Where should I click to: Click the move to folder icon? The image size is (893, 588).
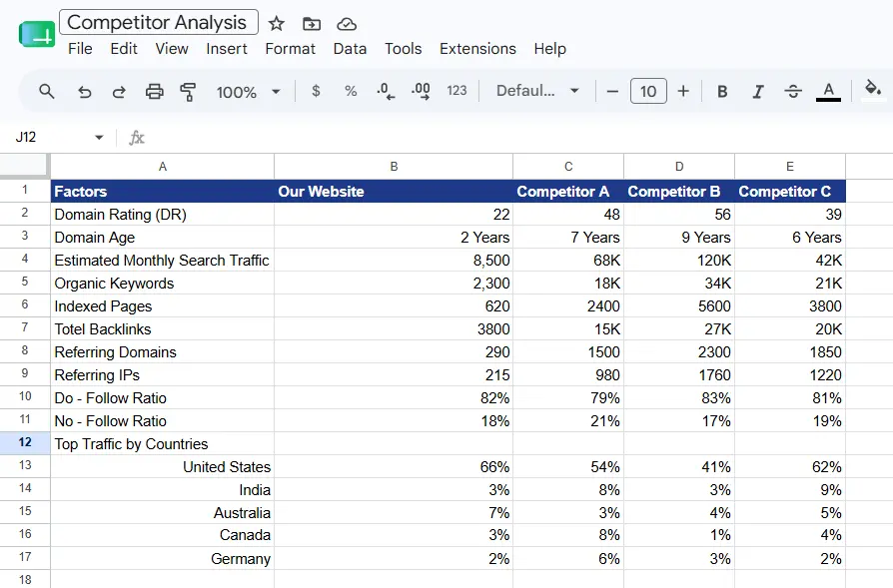(312, 23)
